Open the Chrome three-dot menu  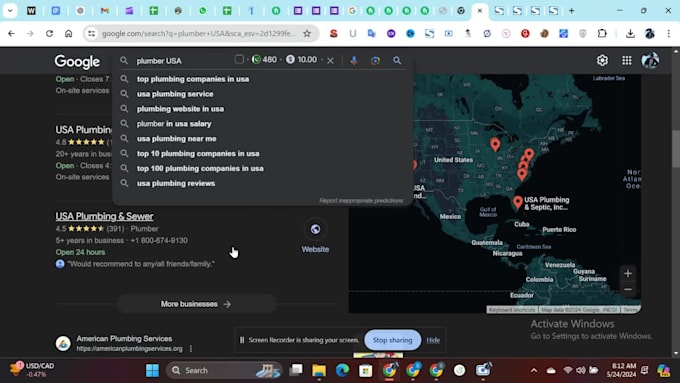668,33
